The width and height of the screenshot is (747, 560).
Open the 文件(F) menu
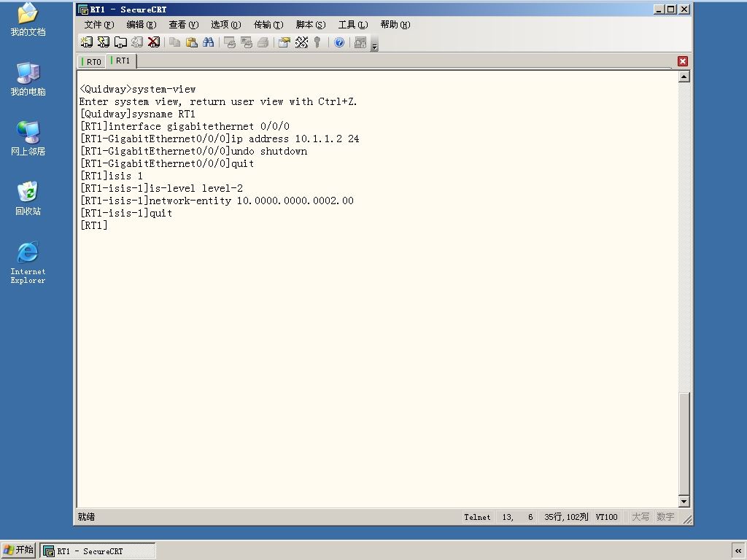pos(99,24)
